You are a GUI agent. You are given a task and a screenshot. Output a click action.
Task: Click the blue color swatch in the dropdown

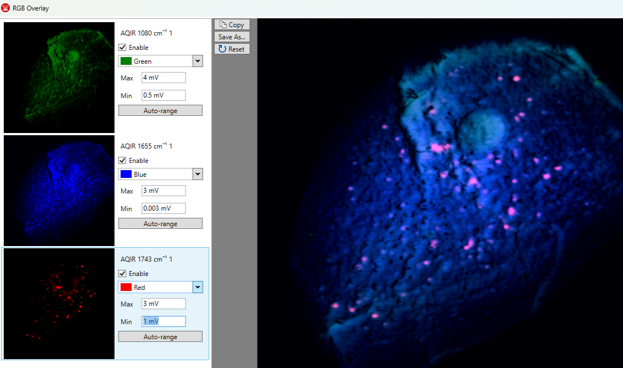click(126, 174)
